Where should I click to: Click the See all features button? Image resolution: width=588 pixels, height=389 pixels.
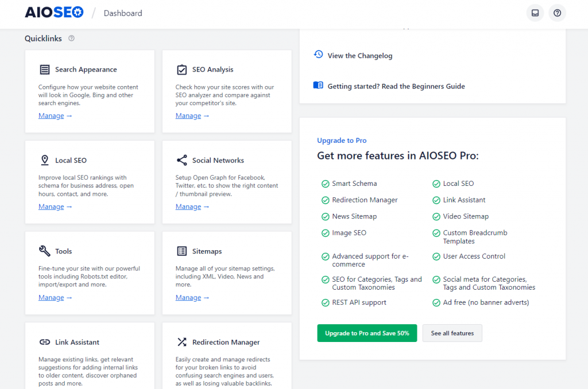[x=452, y=333]
